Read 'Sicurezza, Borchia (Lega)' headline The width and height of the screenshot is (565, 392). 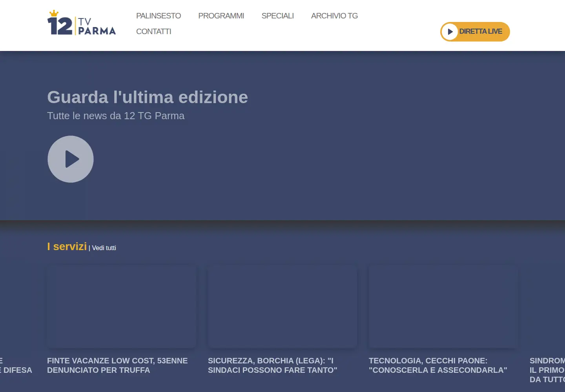click(x=273, y=365)
